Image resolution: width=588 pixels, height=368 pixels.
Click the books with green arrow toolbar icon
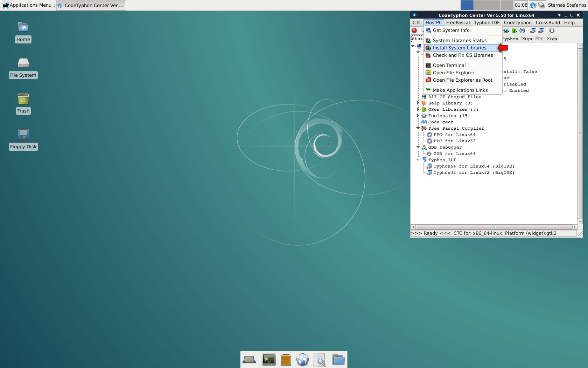tap(514, 30)
